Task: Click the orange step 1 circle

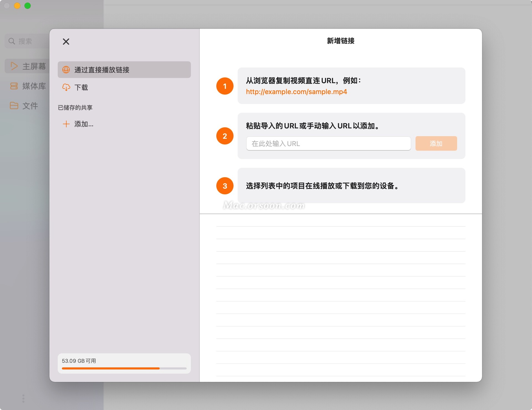Action: (225, 86)
